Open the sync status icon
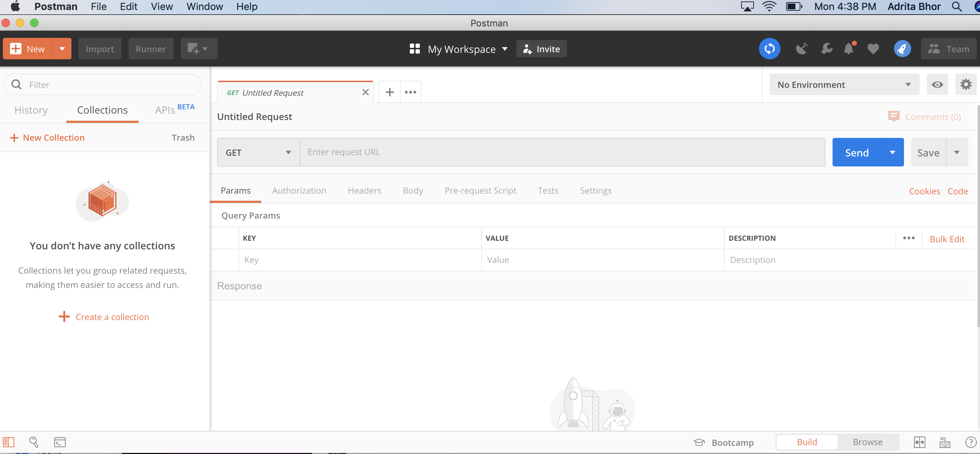This screenshot has width=980, height=454. [x=769, y=48]
